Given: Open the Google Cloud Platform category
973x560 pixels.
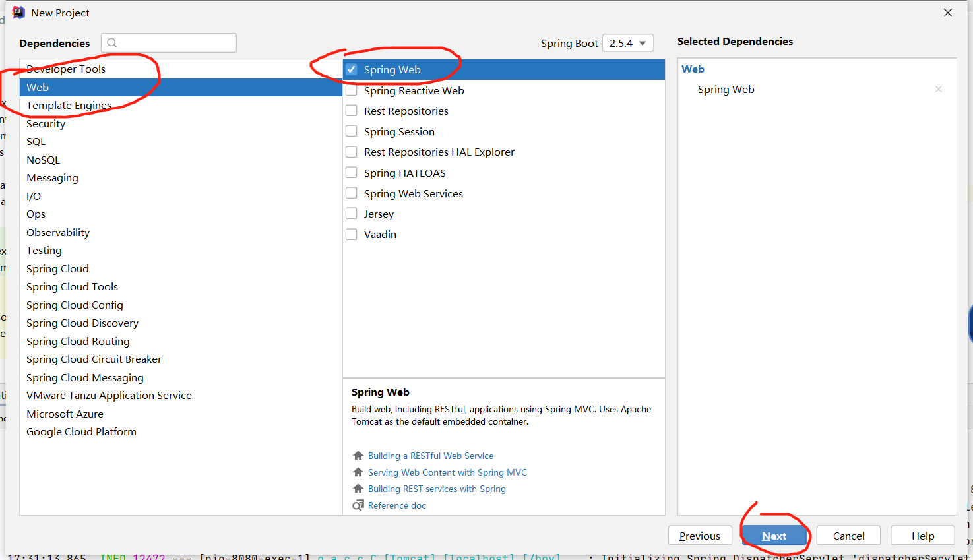Looking at the screenshot, I should [181, 431].
